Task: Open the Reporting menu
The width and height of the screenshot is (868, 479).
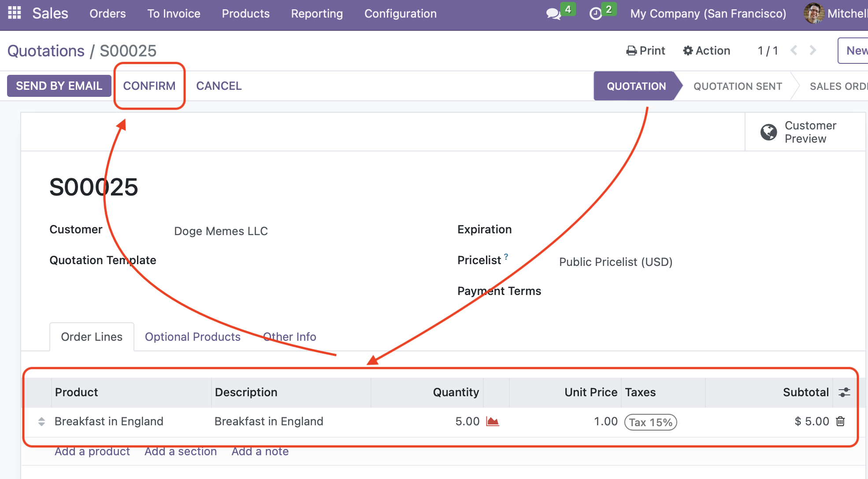Action: 316,14
